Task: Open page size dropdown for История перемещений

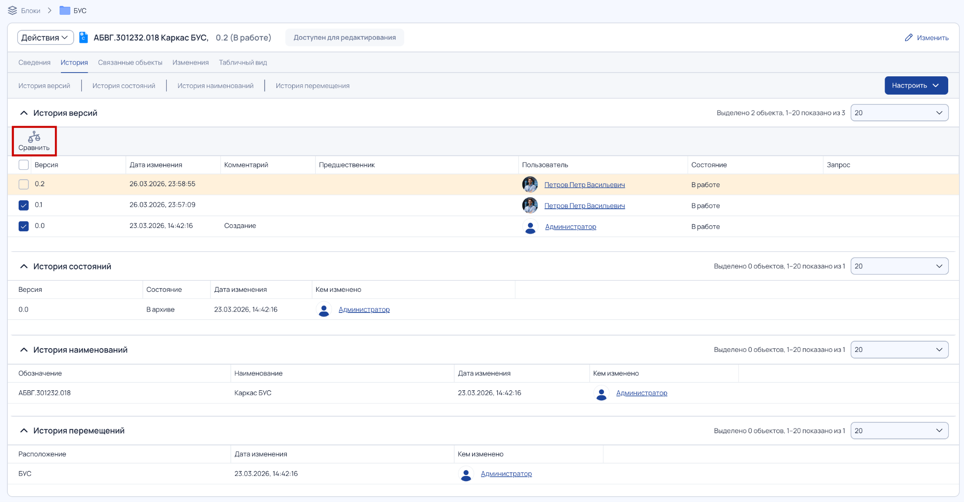Action: 899,431
